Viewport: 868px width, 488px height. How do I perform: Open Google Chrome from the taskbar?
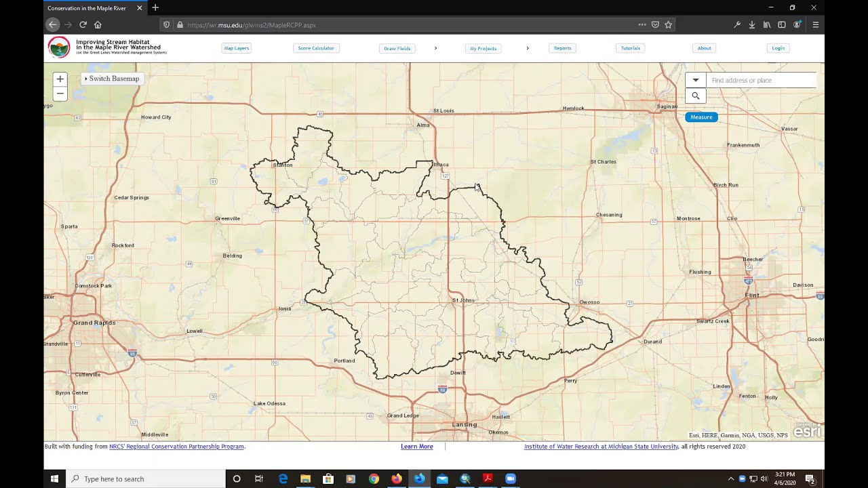tap(374, 479)
